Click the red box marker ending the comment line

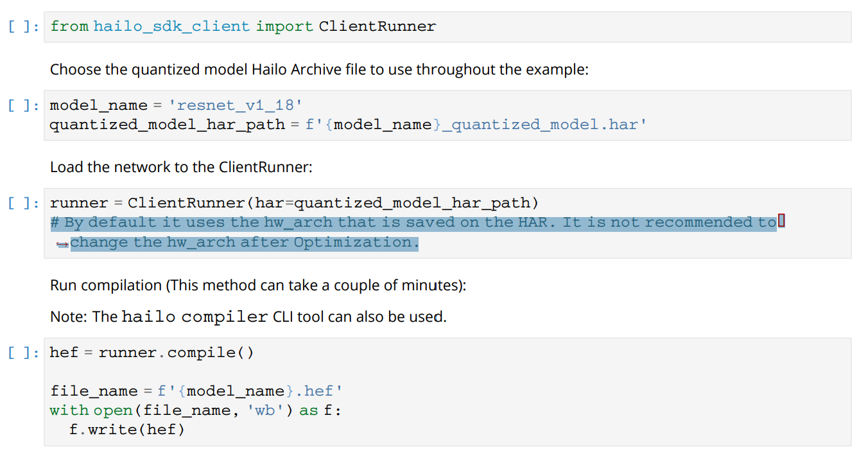[781, 222]
